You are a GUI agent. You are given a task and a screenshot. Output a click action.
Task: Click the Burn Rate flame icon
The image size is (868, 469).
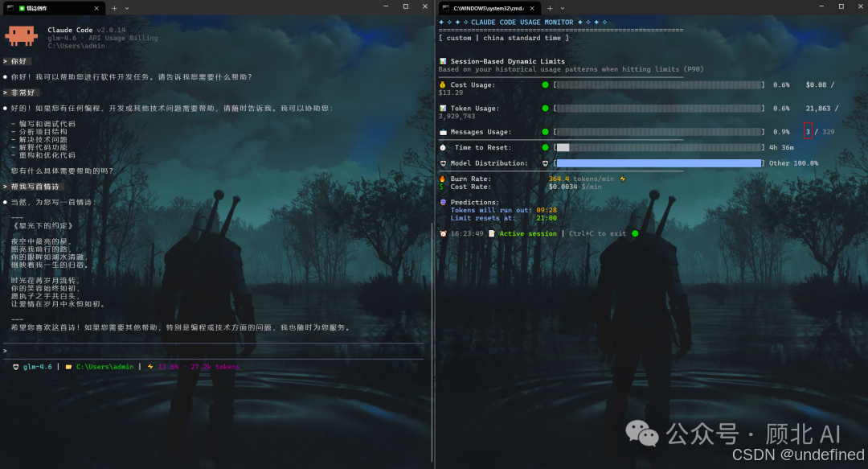(x=442, y=179)
